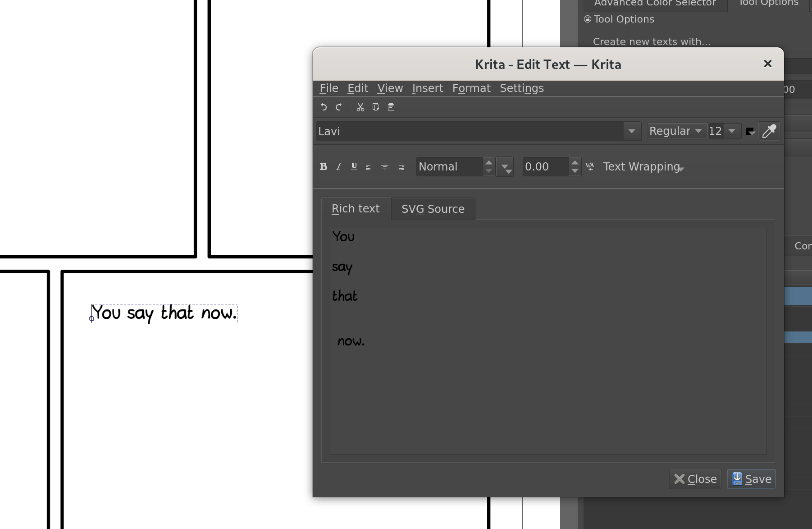812x529 pixels.
Task: Click the Undo icon in text editor
Action: pos(324,107)
